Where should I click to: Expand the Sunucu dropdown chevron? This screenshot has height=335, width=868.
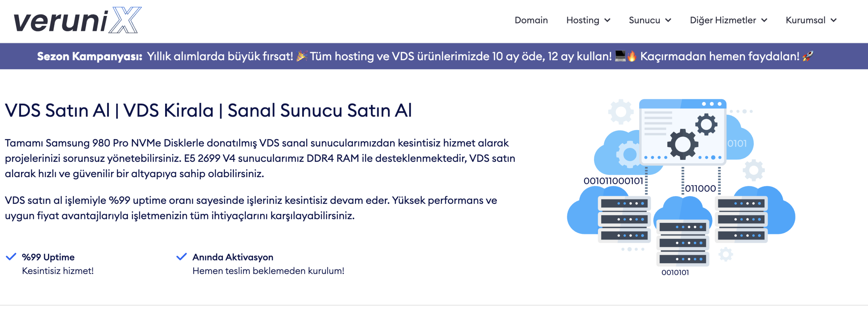pos(668,20)
